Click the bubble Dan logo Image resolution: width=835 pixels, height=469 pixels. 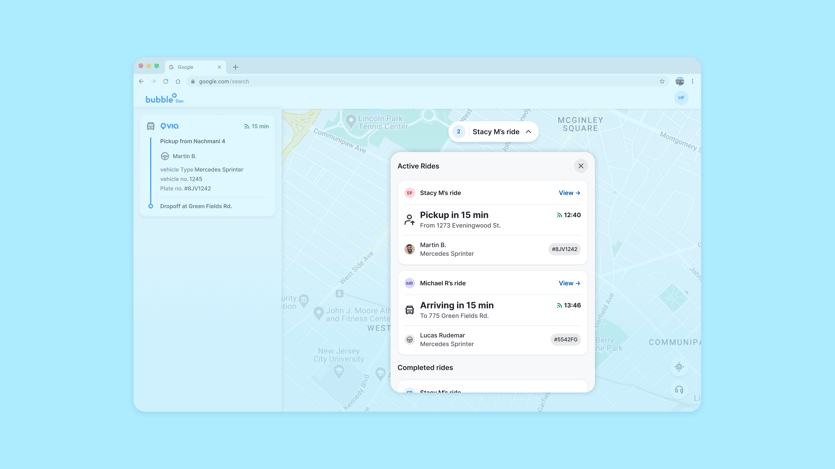[x=163, y=99]
